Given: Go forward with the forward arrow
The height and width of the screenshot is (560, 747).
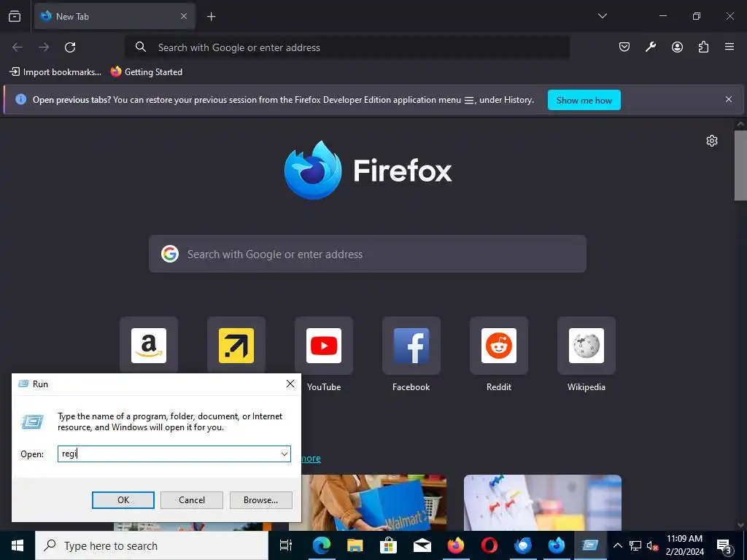Looking at the screenshot, I should [x=44, y=47].
